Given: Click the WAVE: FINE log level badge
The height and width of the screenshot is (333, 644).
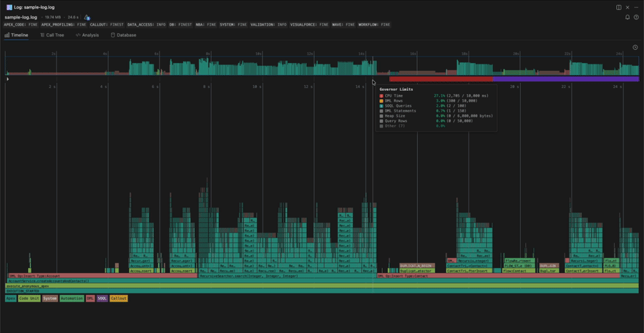Looking at the screenshot, I should click(343, 24).
